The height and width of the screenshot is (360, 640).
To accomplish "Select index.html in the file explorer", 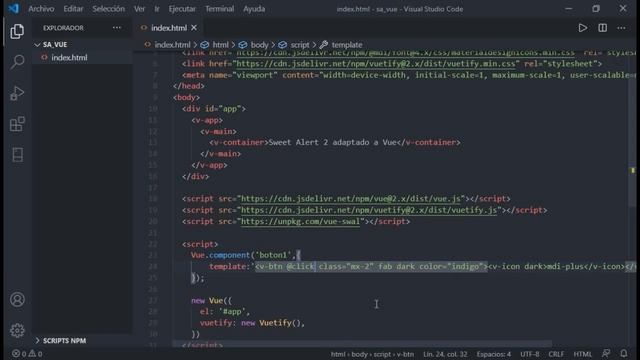I will click(69, 58).
